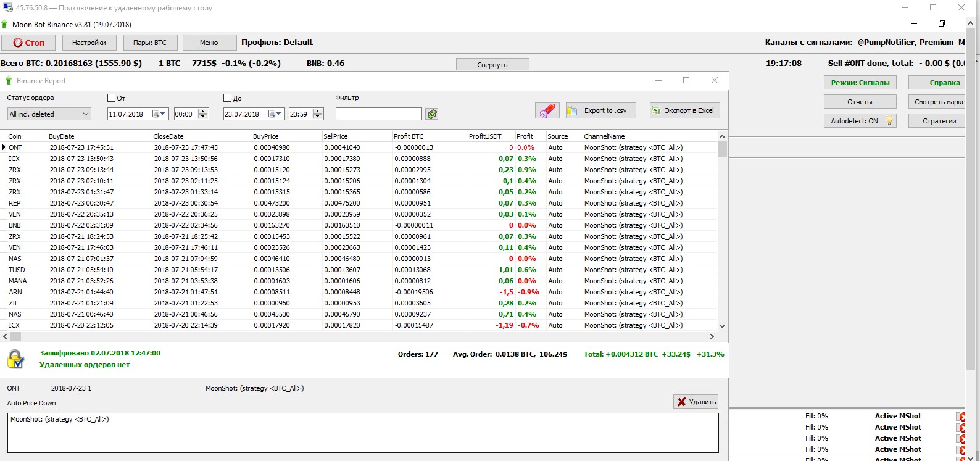
Task: Sort by the Source column header
Action: click(563, 136)
